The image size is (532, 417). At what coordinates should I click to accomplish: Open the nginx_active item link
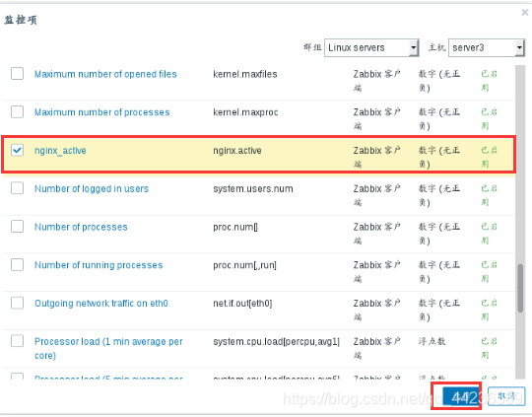click(x=60, y=151)
